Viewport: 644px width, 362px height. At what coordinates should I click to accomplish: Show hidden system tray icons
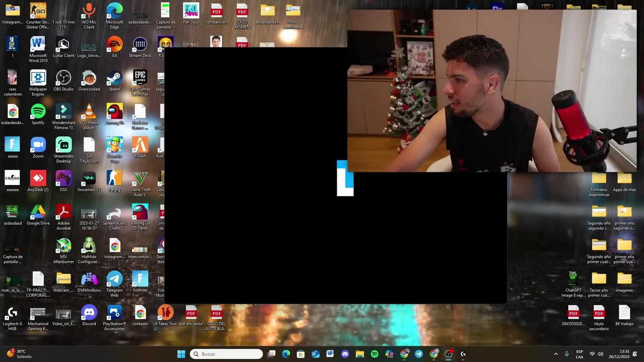tap(556, 354)
